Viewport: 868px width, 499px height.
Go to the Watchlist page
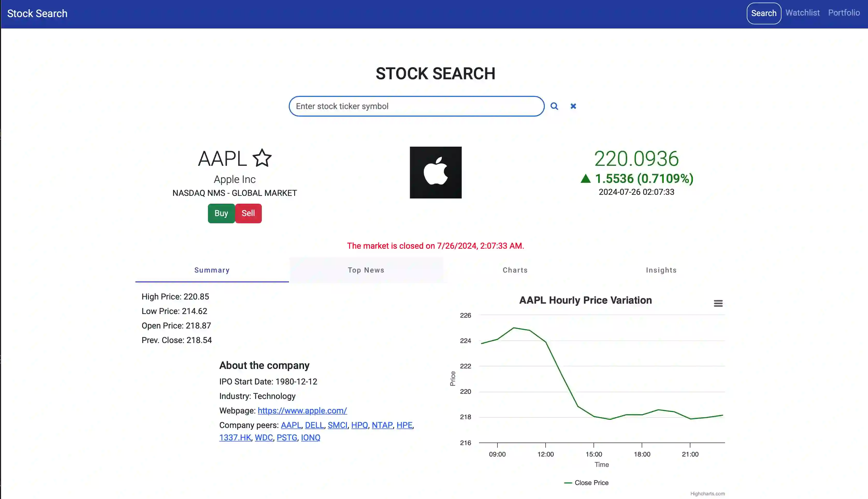(802, 13)
